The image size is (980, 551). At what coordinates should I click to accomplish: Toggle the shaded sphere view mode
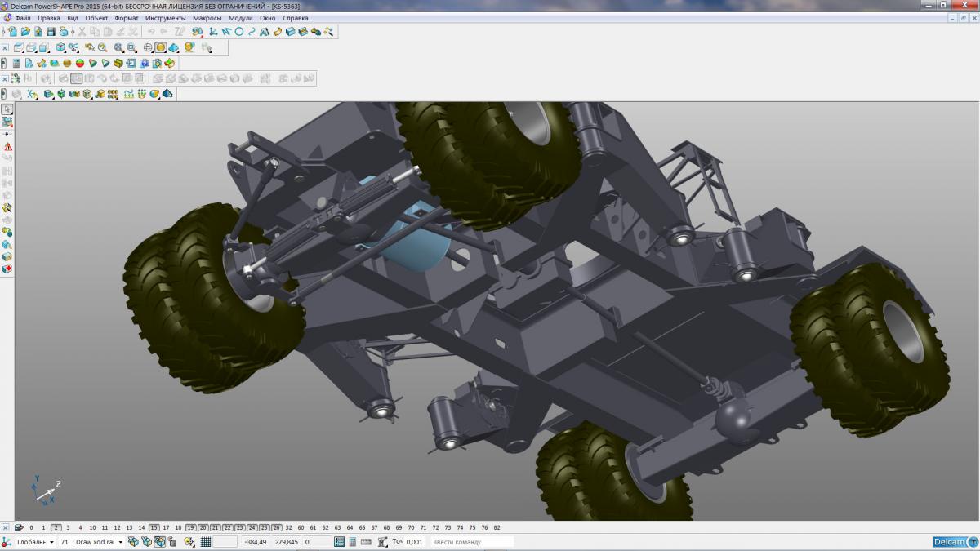pos(160,47)
